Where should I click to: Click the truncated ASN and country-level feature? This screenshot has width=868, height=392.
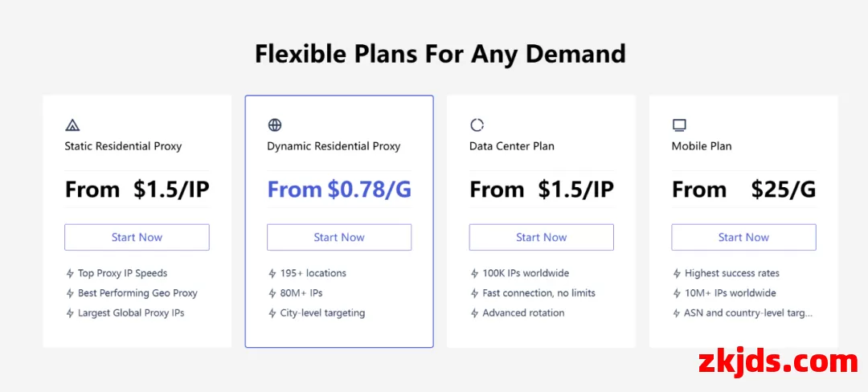click(748, 313)
